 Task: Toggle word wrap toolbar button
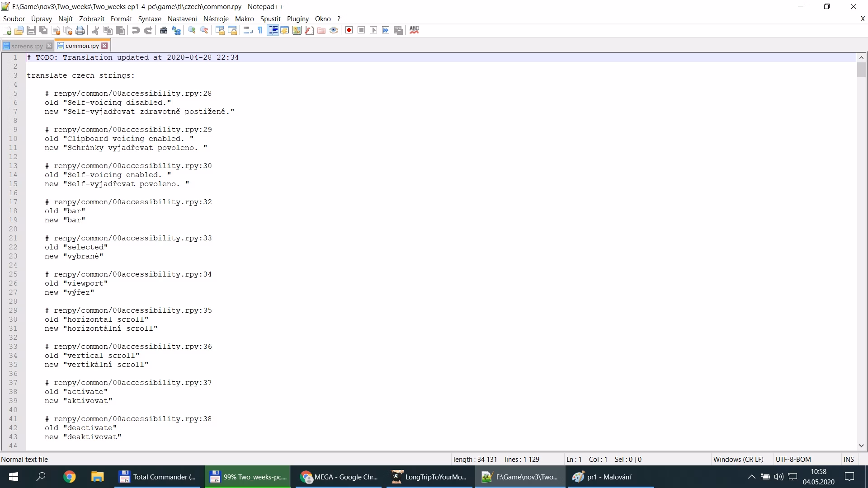[x=248, y=30]
